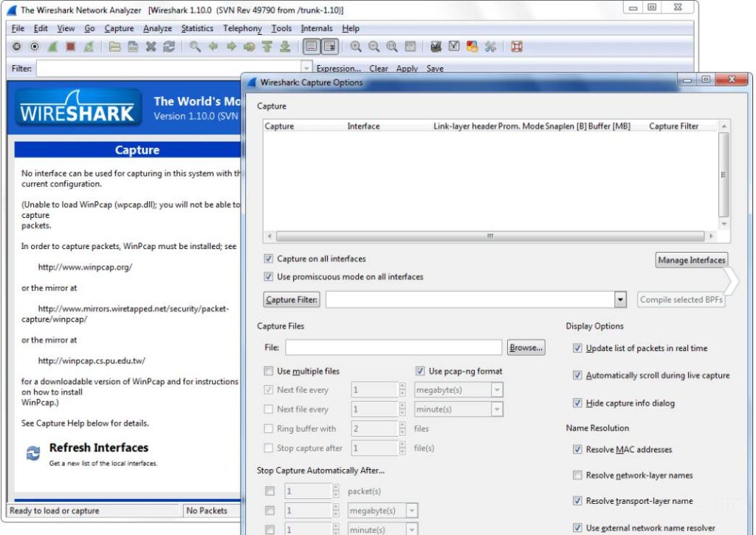
Task: Enable Resolve network-layer names
Action: coord(577,475)
